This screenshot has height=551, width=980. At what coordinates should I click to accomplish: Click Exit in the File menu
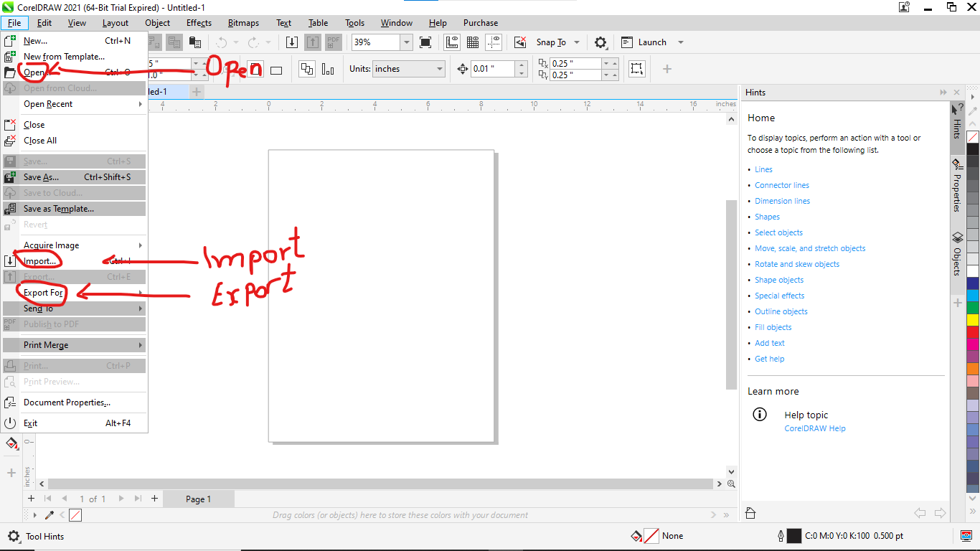75,423
